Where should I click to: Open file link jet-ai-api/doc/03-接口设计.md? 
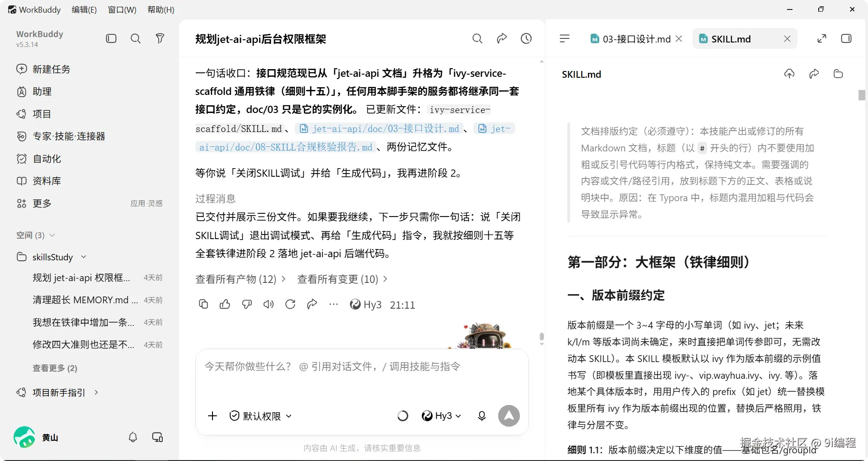(379, 129)
